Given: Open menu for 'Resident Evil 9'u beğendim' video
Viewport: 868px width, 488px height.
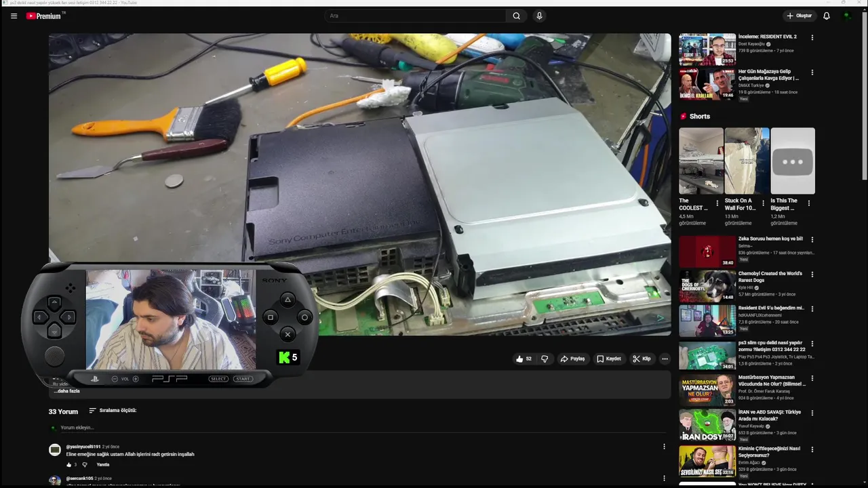Looking at the screenshot, I should 812,308.
